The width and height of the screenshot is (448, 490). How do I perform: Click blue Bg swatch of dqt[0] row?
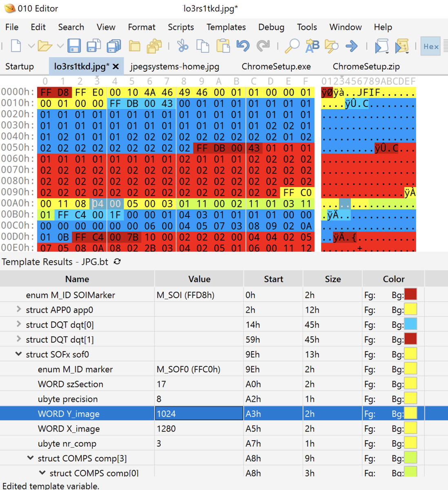(x=410, y=324)
